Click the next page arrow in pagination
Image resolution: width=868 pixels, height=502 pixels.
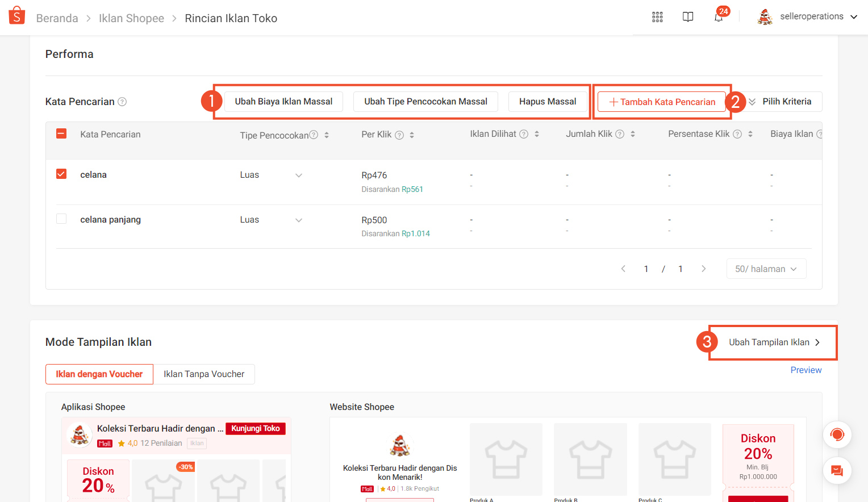click(704, 268)
